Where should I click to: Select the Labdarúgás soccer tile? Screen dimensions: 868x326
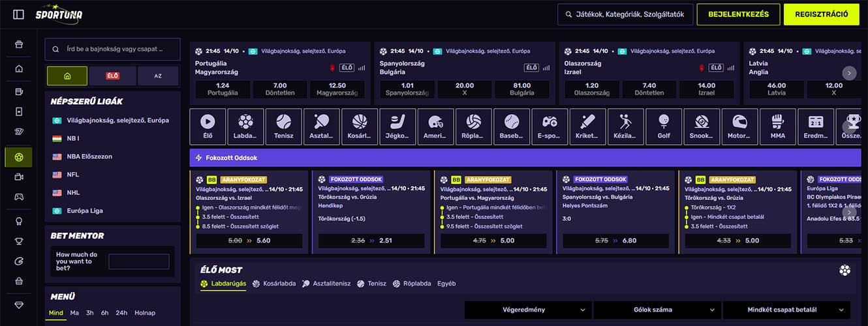245,126
